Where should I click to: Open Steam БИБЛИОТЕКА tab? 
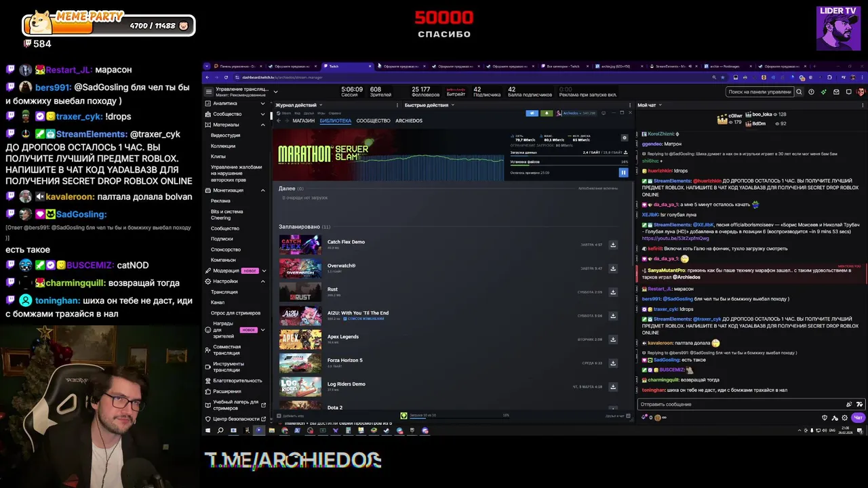click(335, 121)
